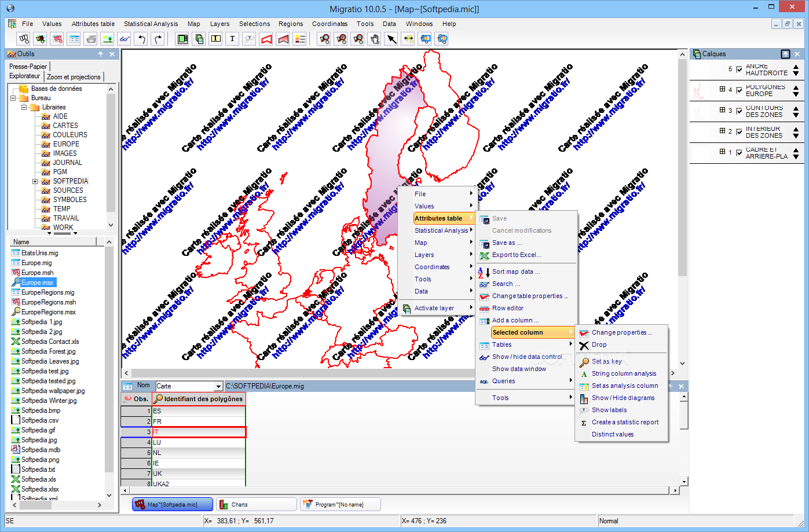Image resolution: width=809 pixels, height=532 pixels.
Task: Click the first zoom magnifier icon in toolbar
Action: tap(324, 39)
